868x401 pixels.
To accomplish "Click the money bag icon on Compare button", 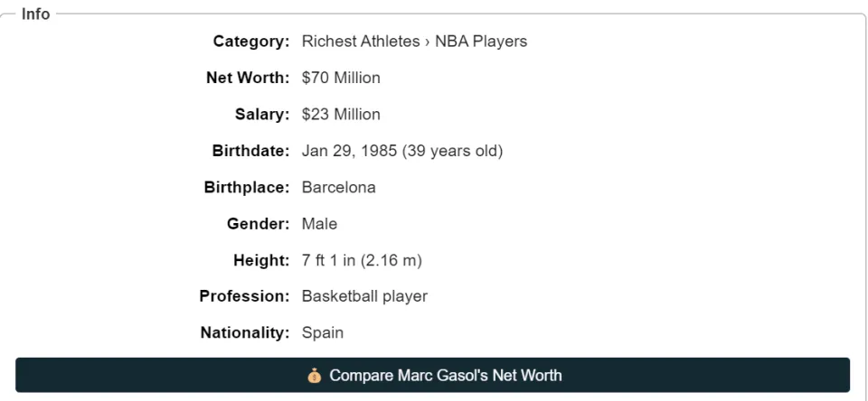I will (x=315, y=376).
